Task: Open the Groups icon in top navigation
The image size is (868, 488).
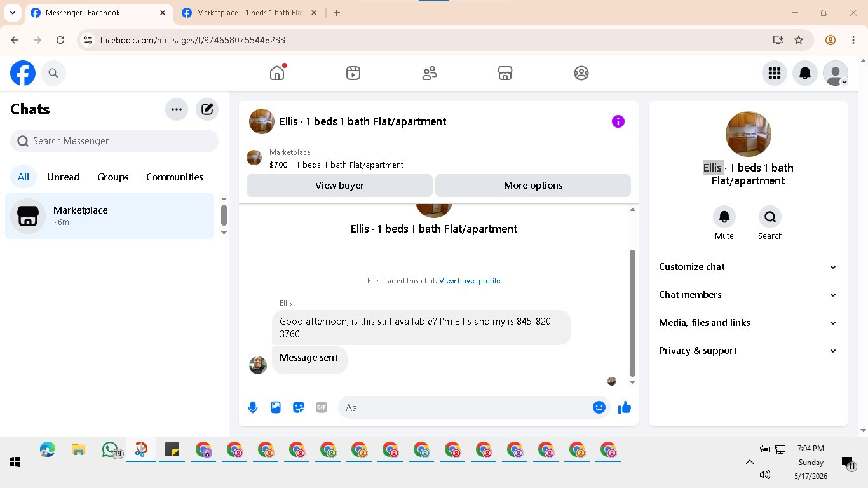Action: (x=581, y=73)
